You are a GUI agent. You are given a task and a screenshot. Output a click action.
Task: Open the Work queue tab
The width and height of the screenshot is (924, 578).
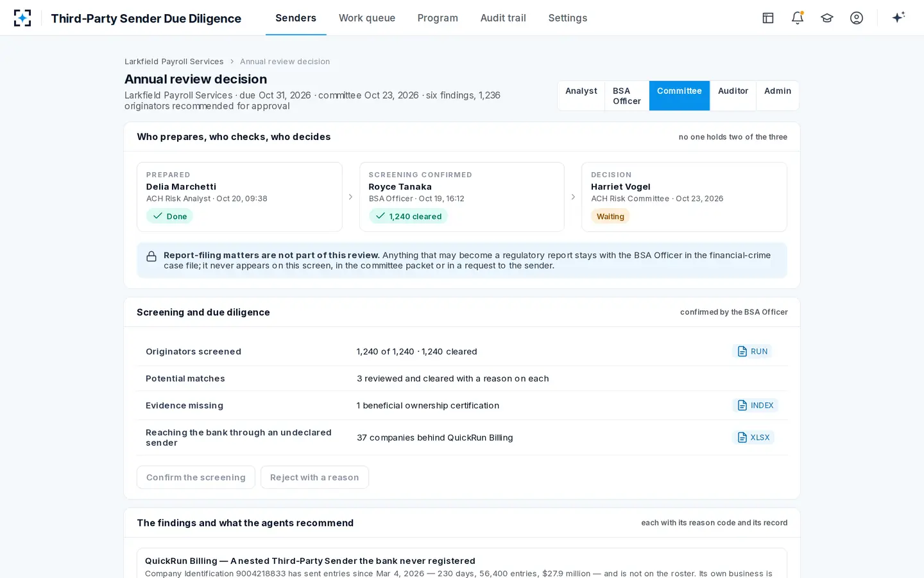(367, 18)
